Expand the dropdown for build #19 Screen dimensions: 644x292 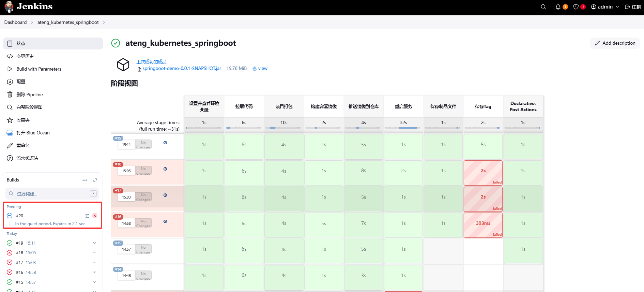(x=94, y=243)
